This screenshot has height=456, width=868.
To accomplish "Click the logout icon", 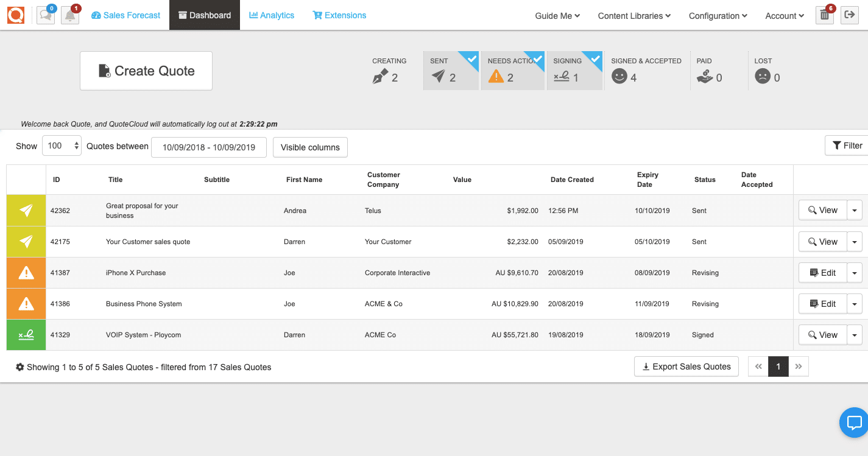I will pos(849,15).
